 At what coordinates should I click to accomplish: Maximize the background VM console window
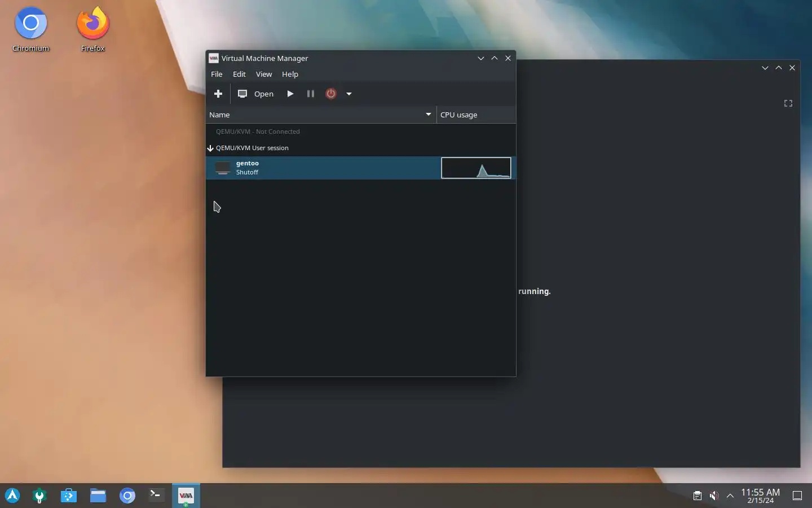tap(779, 68)
